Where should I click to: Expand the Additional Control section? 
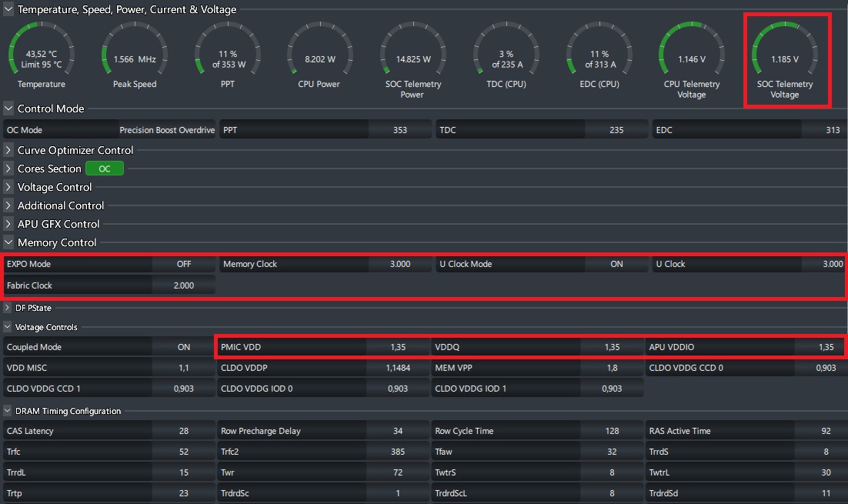tap(8, 205)
